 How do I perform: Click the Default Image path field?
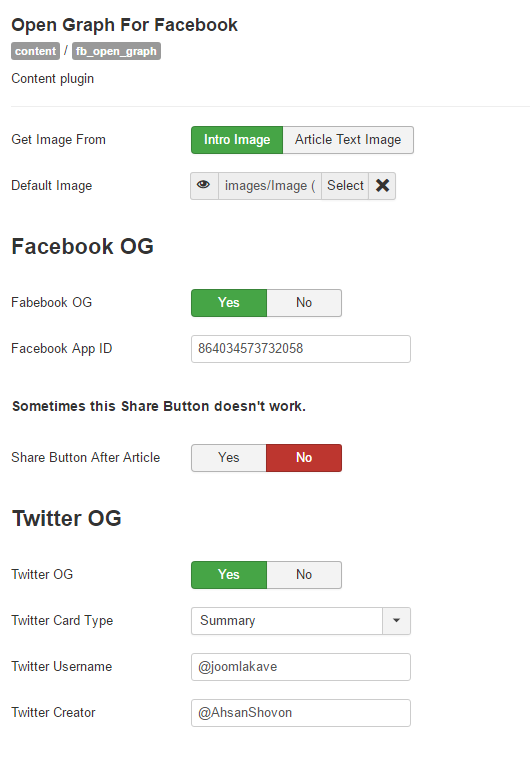(270, 186)
